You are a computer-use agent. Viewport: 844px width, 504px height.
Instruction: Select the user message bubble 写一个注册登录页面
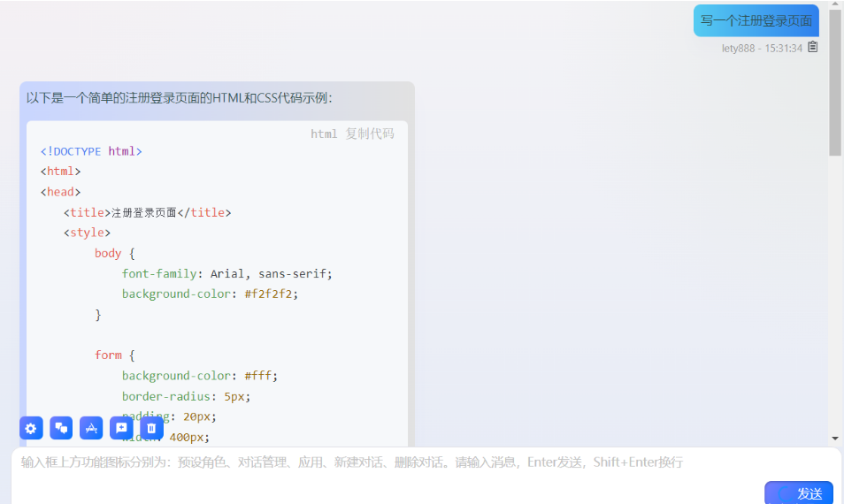tap(756, 21)
